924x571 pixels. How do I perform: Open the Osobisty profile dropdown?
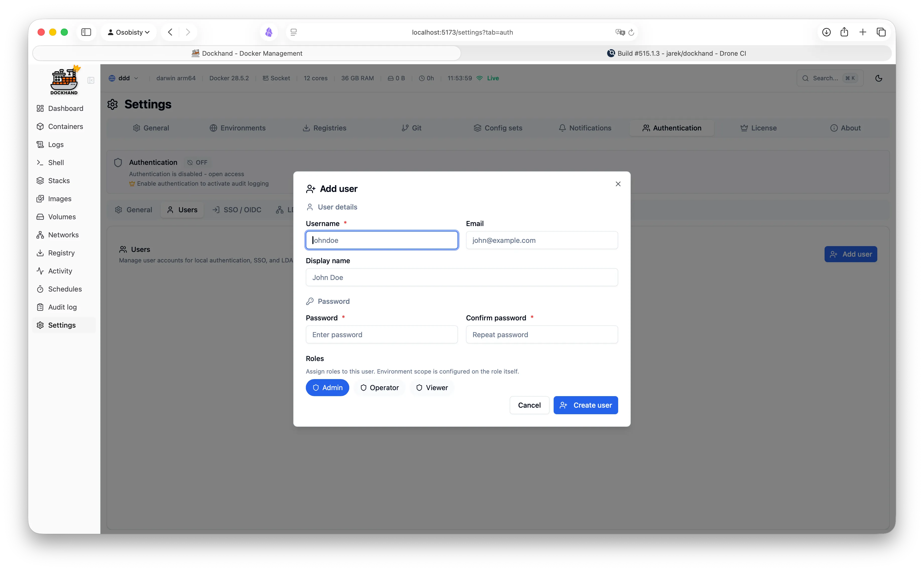click(x=128, y=32)
